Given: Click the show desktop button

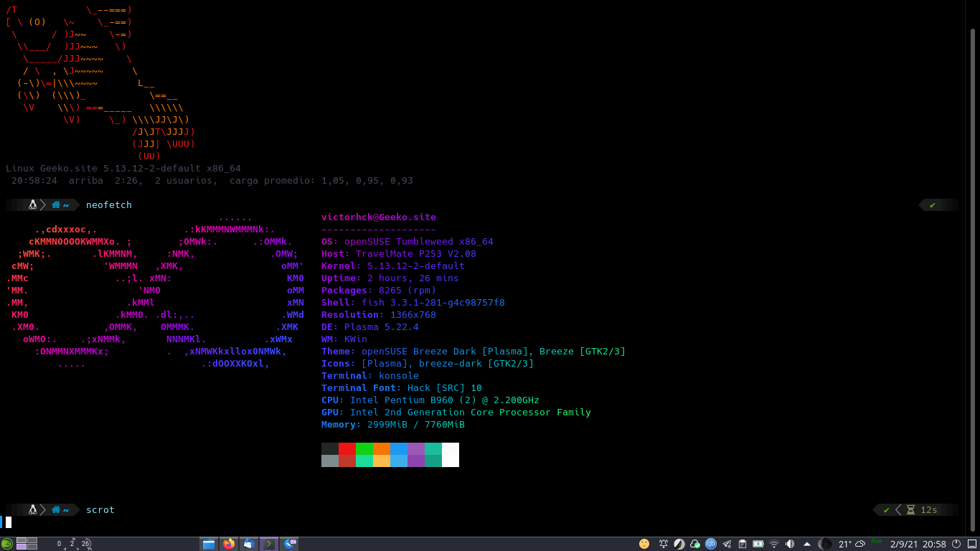Looking at the screenshot, I should point(972,544).
